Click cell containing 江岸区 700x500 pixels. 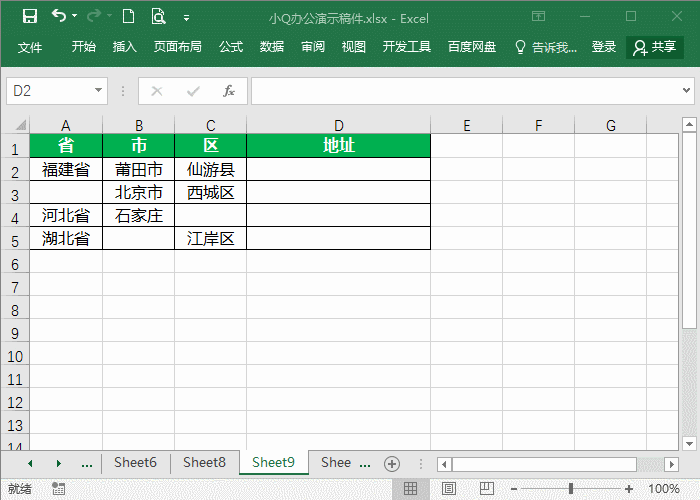pyautogui.click(x=210, y=238)
